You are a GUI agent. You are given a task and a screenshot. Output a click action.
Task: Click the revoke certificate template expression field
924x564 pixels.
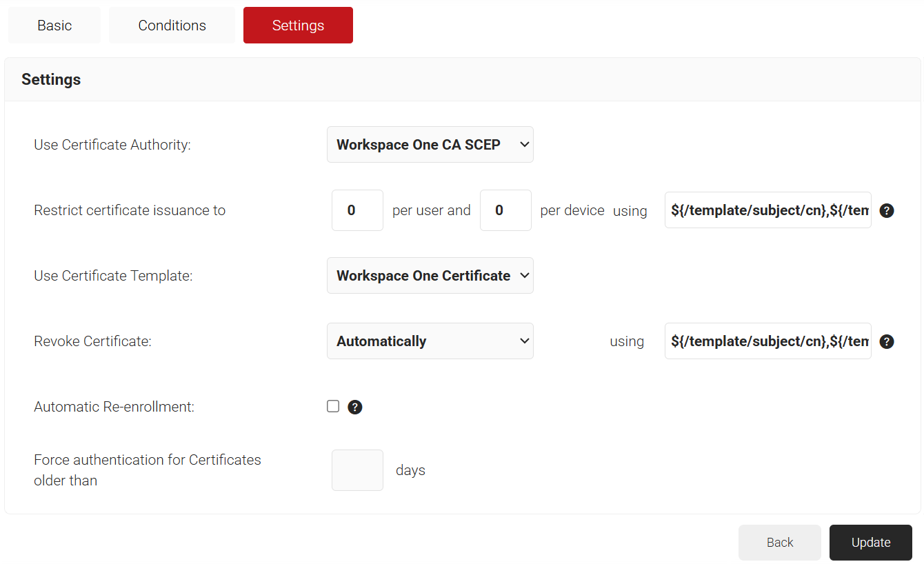coord(767,341)
